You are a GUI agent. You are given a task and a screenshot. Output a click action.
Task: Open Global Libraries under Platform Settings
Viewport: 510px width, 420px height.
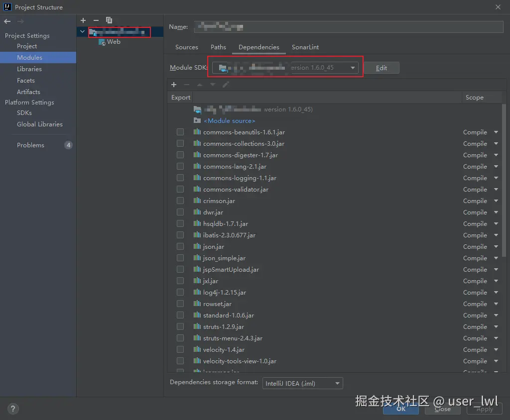(x=40, y=124)
